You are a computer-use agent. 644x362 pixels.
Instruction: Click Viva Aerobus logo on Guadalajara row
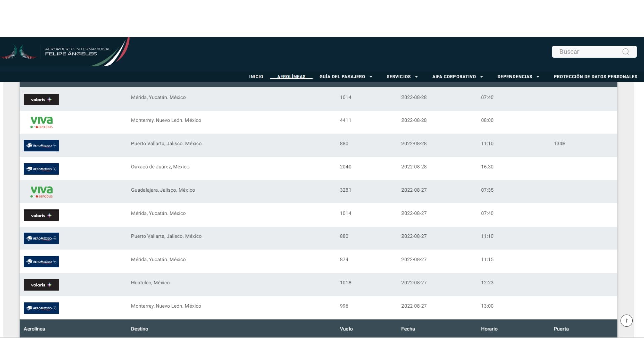41,192
